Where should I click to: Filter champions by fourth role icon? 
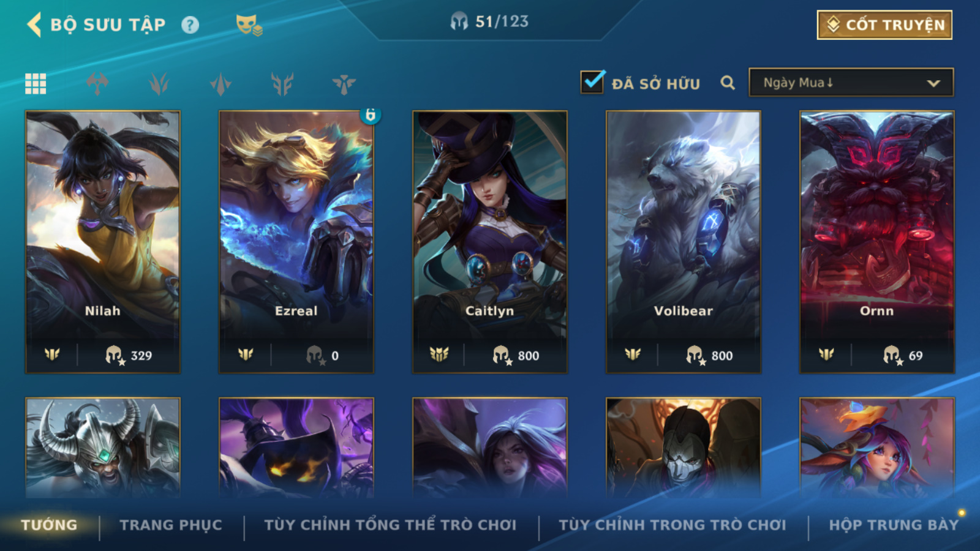click(282, 83)
